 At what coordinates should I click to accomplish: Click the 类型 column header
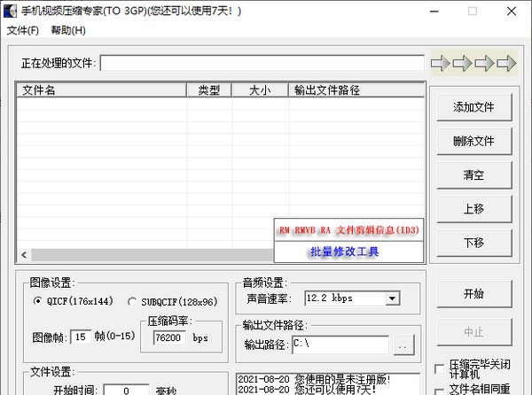209,90
